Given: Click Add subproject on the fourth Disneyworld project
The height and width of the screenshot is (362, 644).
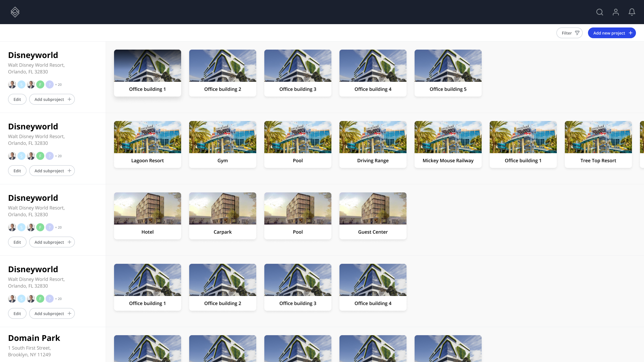Looking at the screenshot, I should (52, 313).
